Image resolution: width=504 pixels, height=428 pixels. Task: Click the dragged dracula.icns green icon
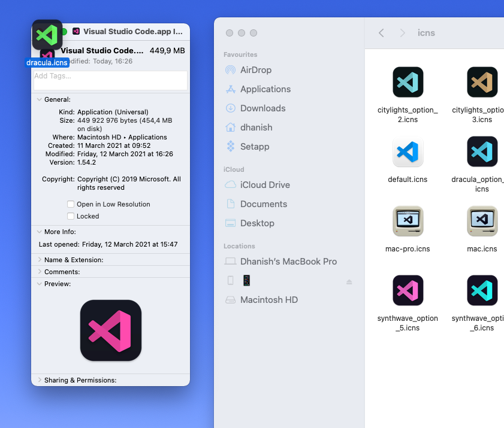click(47, 35)
